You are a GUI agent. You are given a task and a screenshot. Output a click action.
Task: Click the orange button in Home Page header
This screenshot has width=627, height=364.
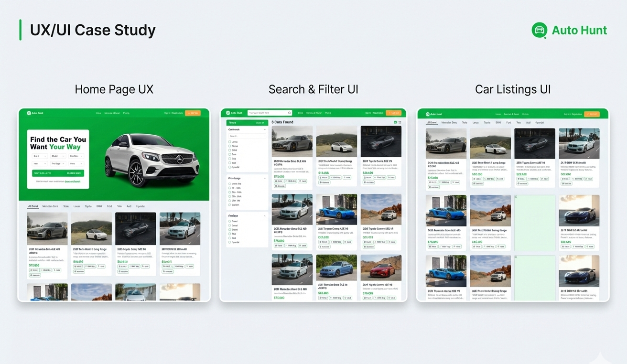tap(193, 113)
